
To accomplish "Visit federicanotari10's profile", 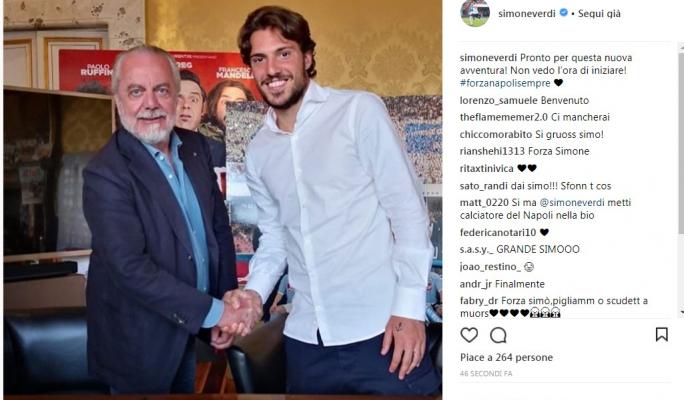I will point(498,232).
